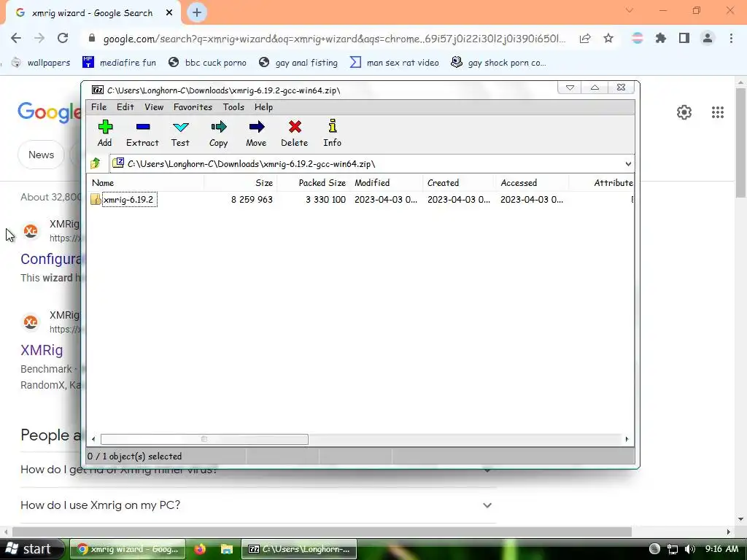The height and width of the screenshot is (560, 747).
Task: Sort by the Accessed column header
Action: pos(532,183)
